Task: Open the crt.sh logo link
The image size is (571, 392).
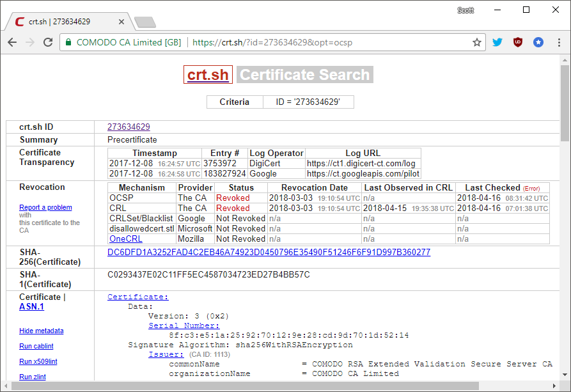Action: point(208,75)
